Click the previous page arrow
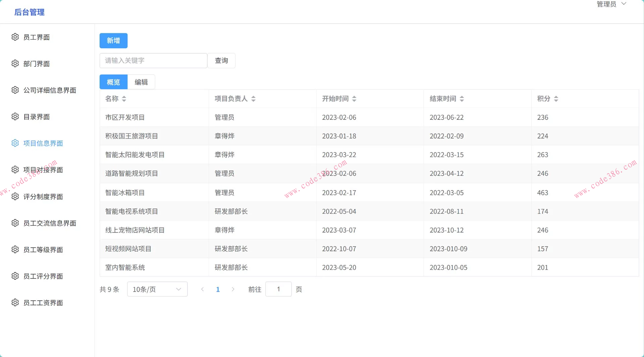This screenshot has height=357, width=644. pyautogui.click(x=203, y=289)
